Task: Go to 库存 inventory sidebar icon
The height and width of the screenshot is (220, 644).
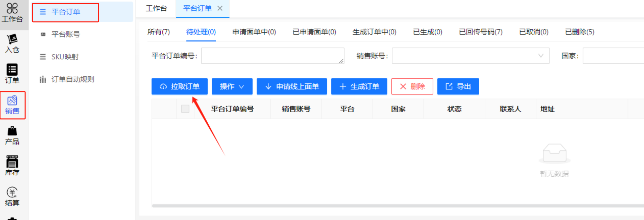Action: click(x=12, y=166)
